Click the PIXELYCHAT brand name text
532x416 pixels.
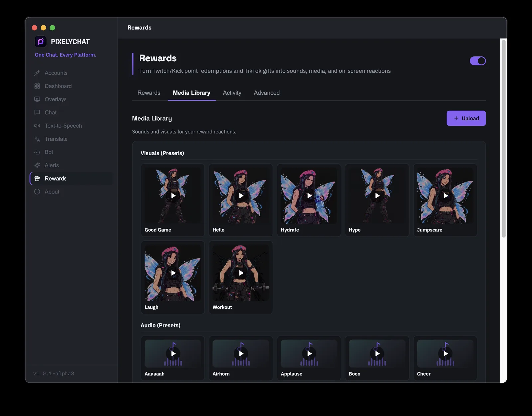point(70,42)
